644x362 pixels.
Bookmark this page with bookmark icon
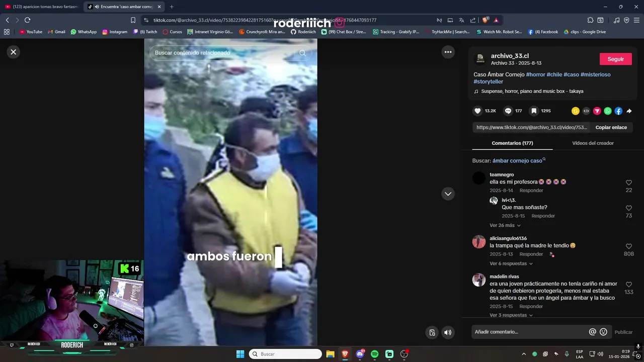pos(133,20)
